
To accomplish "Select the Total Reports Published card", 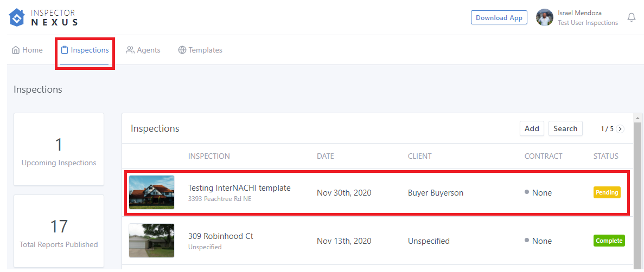I will pyautogui.click(x=59, y=231).
